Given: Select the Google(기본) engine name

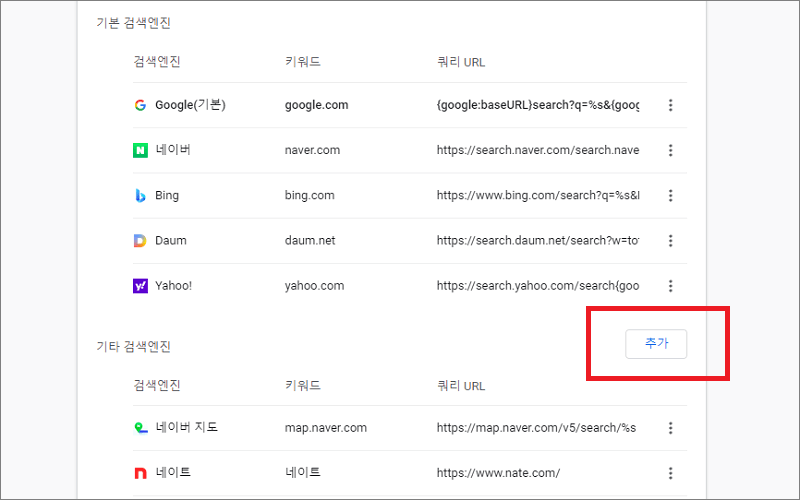Looking at the screenshot, I should 190,105.
